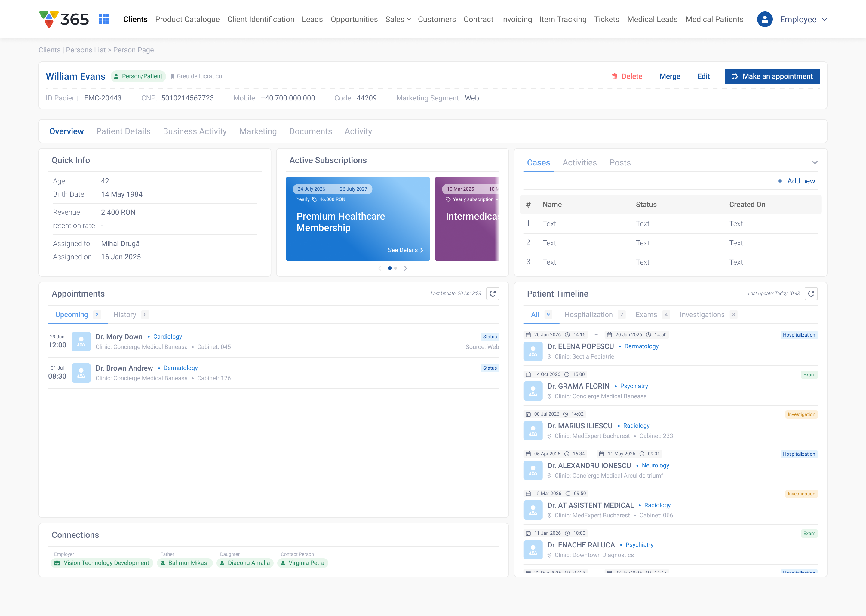Image resolution: width=866 pixels, height=616 pixels.
Task: Filter timeline by Exams
Action: (x=652, y=315)
